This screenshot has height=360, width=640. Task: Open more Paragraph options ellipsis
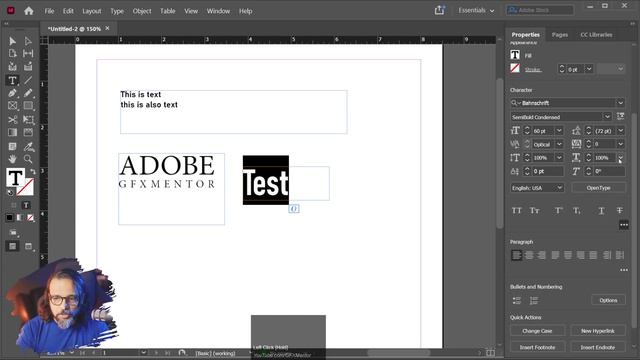624,270
